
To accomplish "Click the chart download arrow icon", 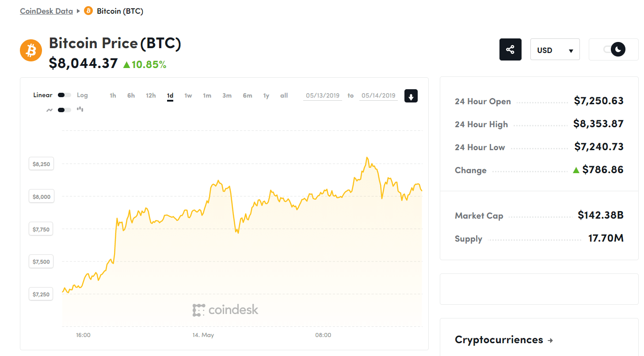I will point(411,96).
